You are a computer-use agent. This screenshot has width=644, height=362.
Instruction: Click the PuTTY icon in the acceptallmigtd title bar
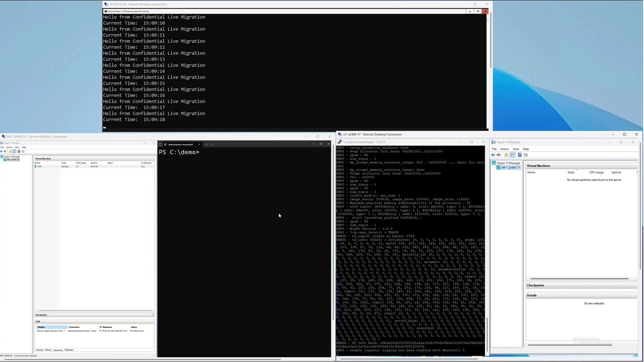point(339,141)
